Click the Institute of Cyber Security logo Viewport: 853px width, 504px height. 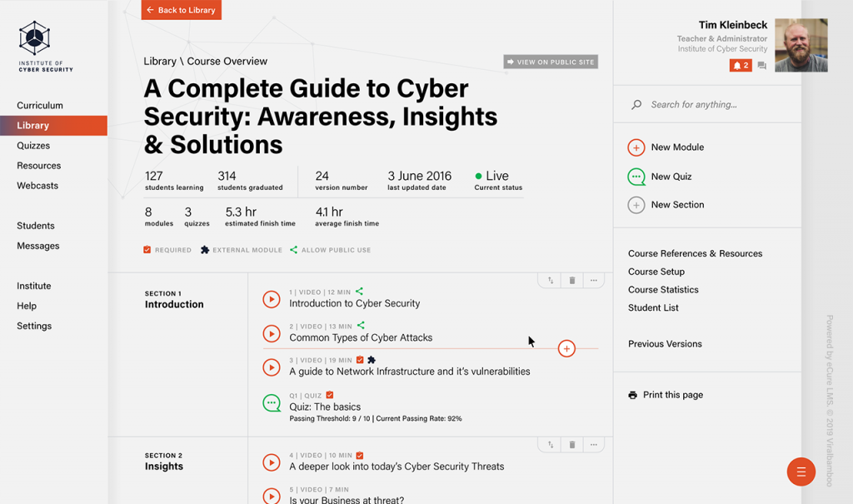coord(45,47)
